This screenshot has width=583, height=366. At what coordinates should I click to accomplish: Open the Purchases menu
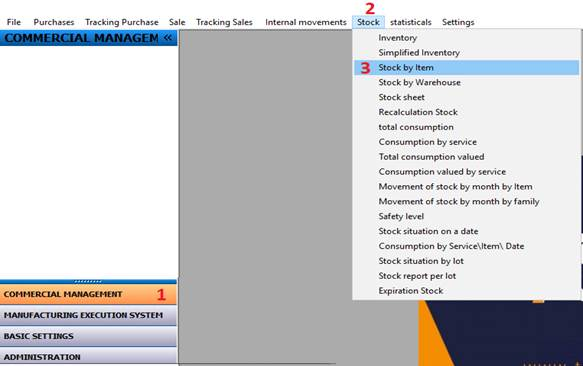54,22
